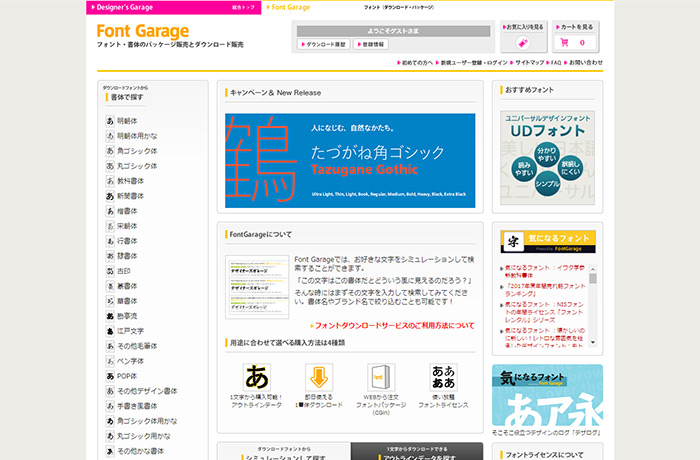This screenshot has width=700, height=460.
Task: Open the 新規ユーザー登録・ログイン link
Action: coord(472,63)
